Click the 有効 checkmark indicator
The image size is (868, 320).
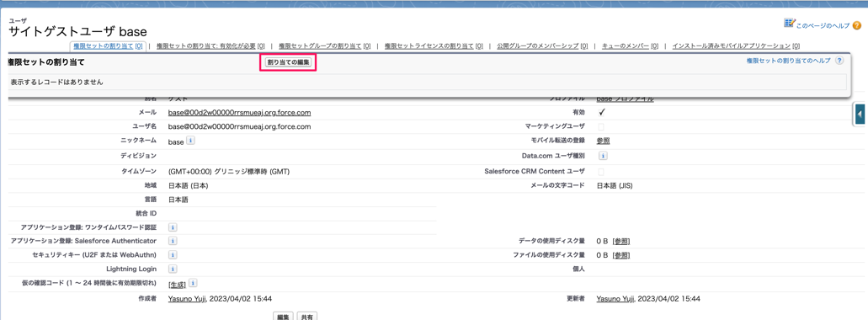pyautogui.click(x=602, y=112)
